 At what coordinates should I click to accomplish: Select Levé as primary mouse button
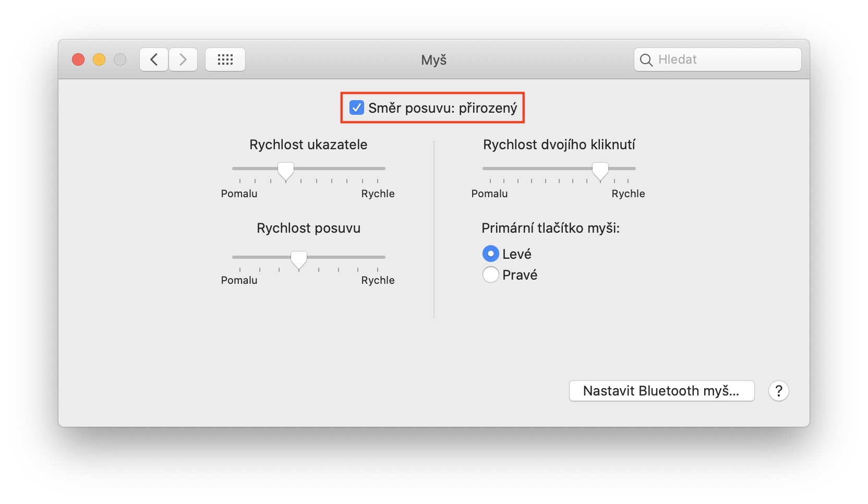coord(490,254)
